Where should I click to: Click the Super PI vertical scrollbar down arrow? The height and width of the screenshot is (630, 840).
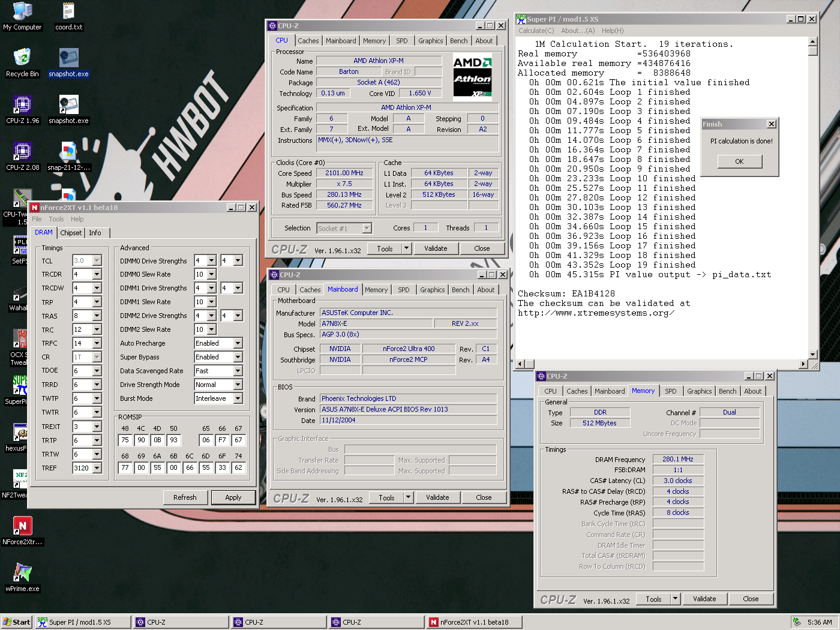(813, 355)
